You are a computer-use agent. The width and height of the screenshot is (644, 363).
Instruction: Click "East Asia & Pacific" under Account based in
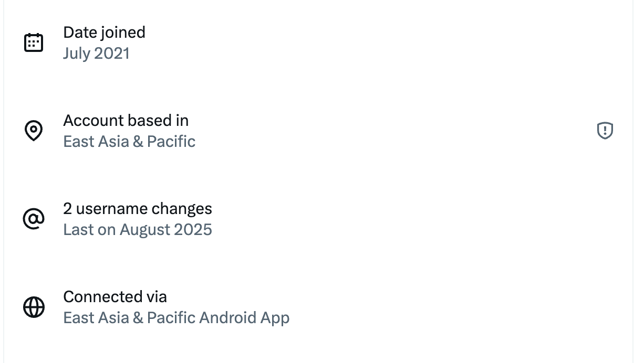(x=129, y=142)
